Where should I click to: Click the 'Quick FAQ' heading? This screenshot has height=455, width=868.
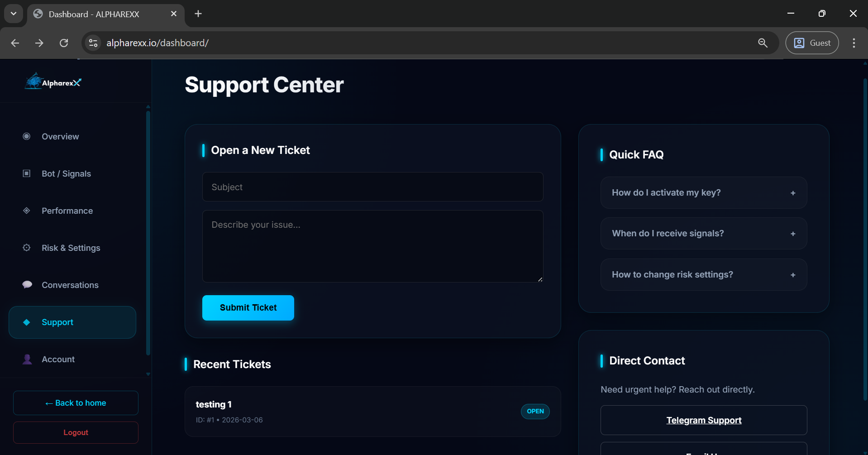636,155
